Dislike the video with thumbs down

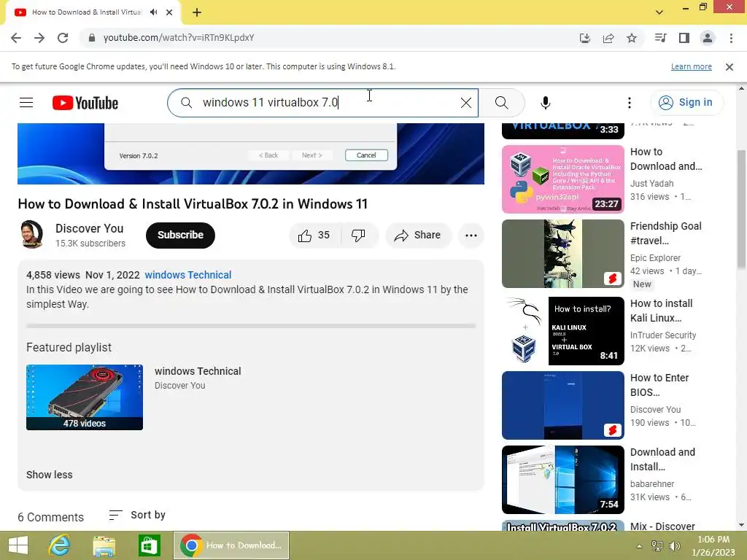(x=358, y=236)
